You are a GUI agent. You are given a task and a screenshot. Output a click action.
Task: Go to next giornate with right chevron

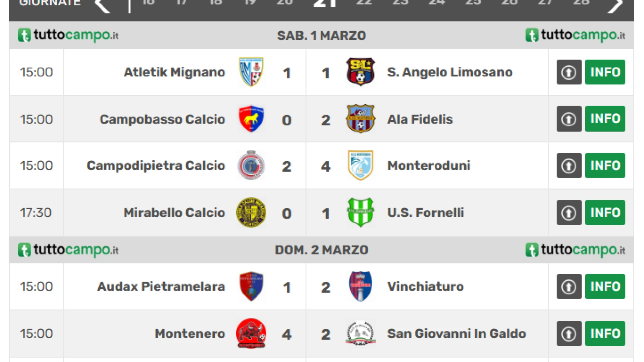coord(615,5)
